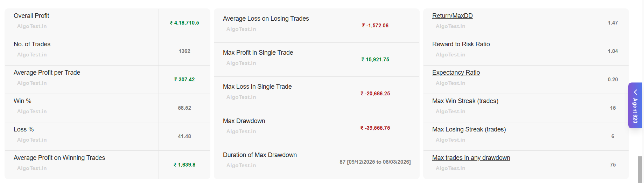The height and width of the screenshot is (183, 644).
Task: Select the Max Win Streak value 15
Action: [x=612, y=108]
